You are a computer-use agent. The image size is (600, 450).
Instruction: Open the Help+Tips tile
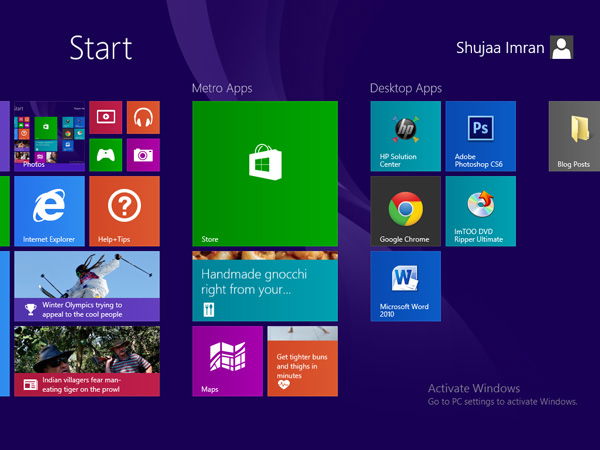coord(124,211)
